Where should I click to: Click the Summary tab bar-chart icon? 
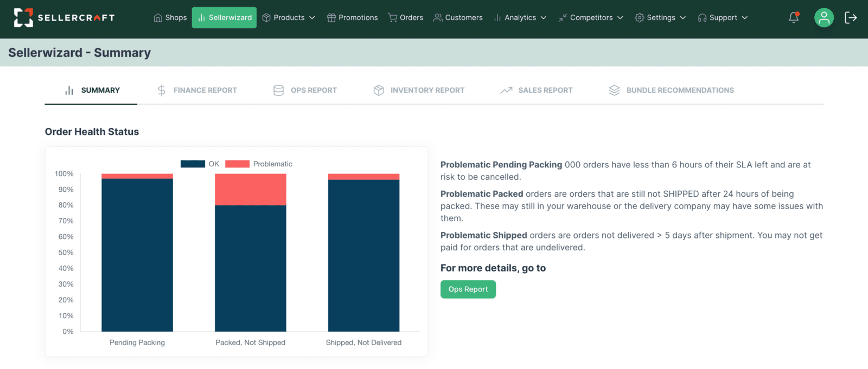tap(69, 90)
